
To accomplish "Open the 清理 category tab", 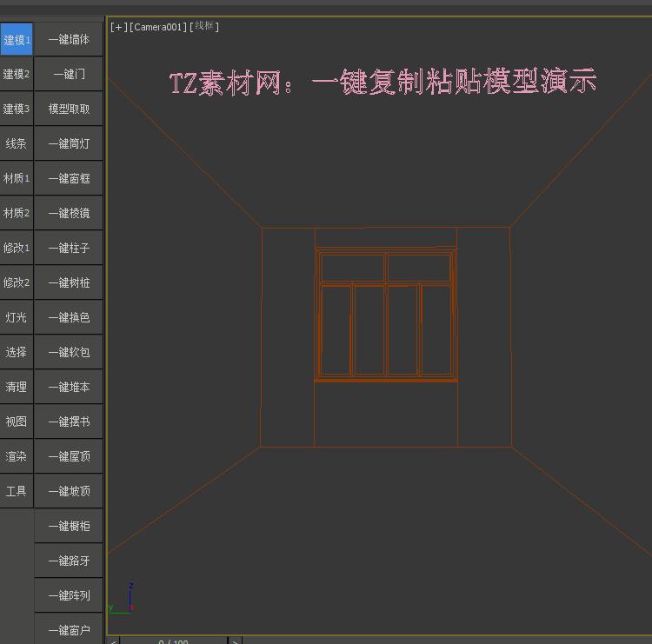I will tap(17, 387).
